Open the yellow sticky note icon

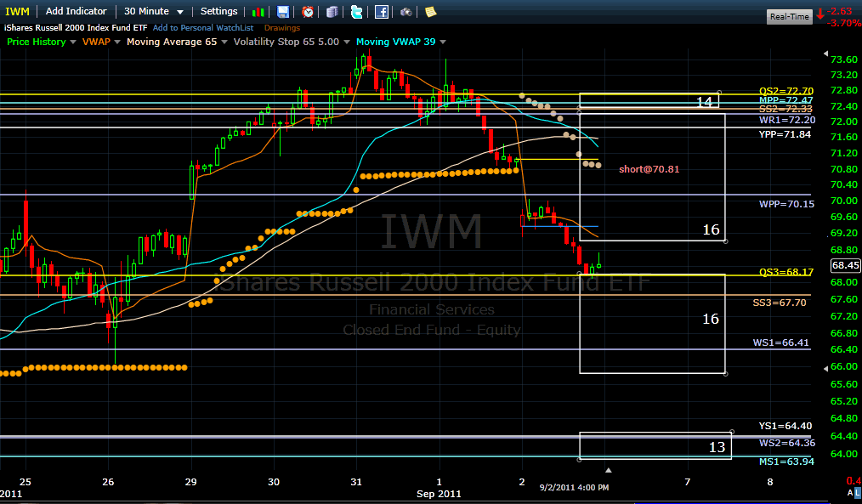[x=430, y=12]
